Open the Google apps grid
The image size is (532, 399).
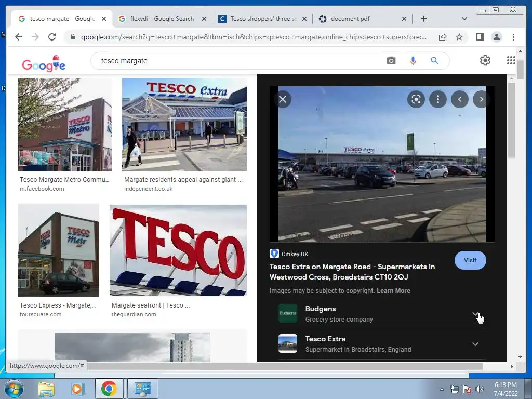[511, 60]
